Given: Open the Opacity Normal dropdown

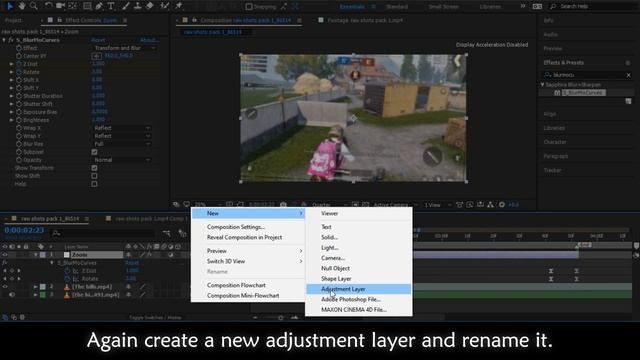Looking at the screenshot, I should pyautogui.click(x=122, y=160).
